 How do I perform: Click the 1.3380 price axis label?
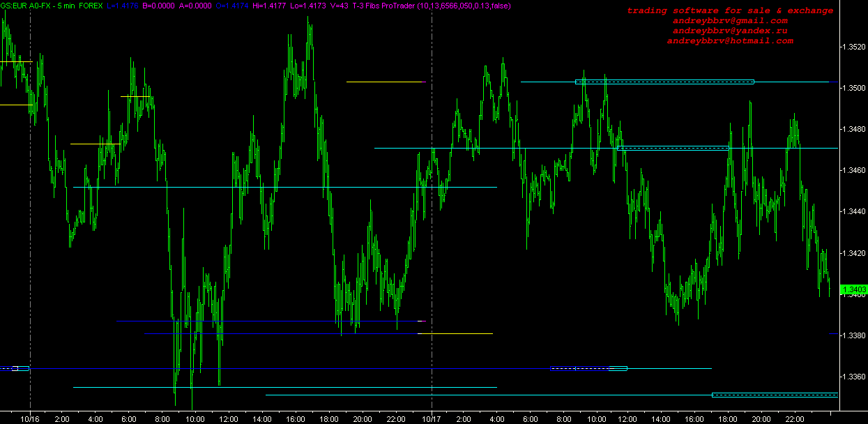854,335
